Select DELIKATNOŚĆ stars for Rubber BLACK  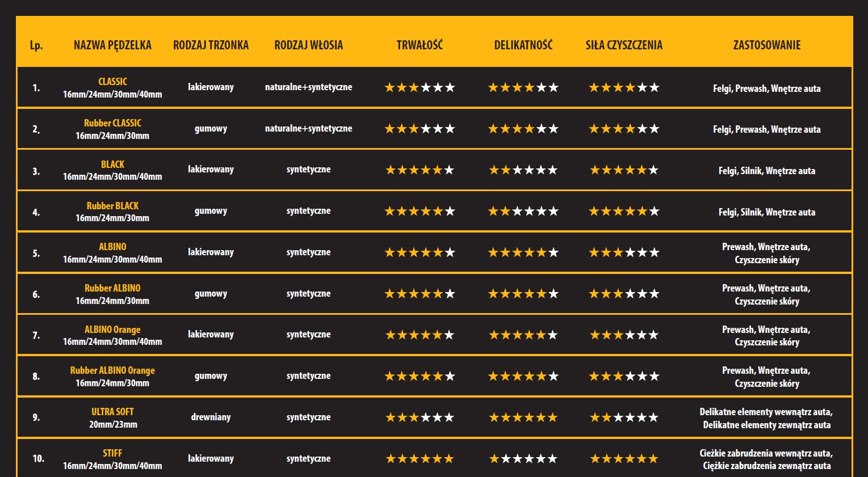(x=523, y=212)
